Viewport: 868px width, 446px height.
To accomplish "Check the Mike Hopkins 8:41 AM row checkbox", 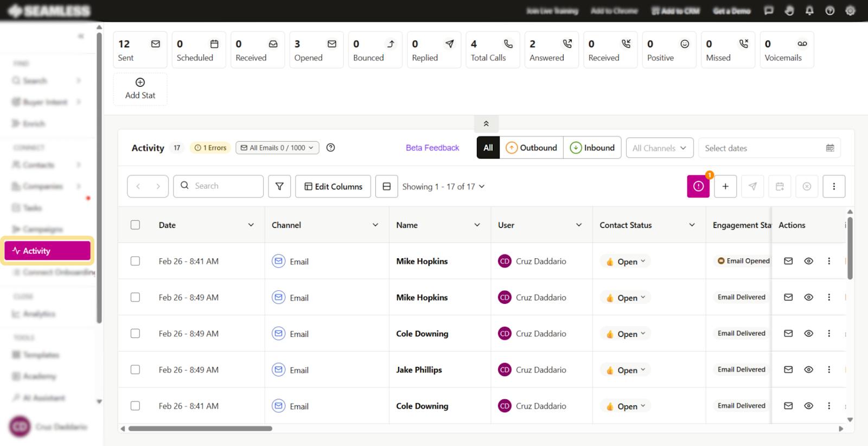I will tap(135, 261).
